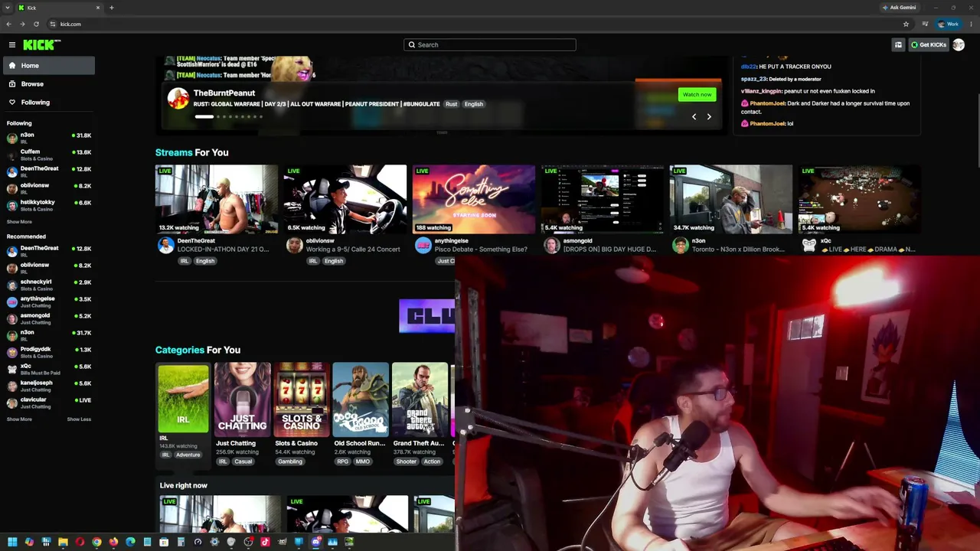
Task: Open the Slots & Casino category card
Action: click(x=302, y=399)
